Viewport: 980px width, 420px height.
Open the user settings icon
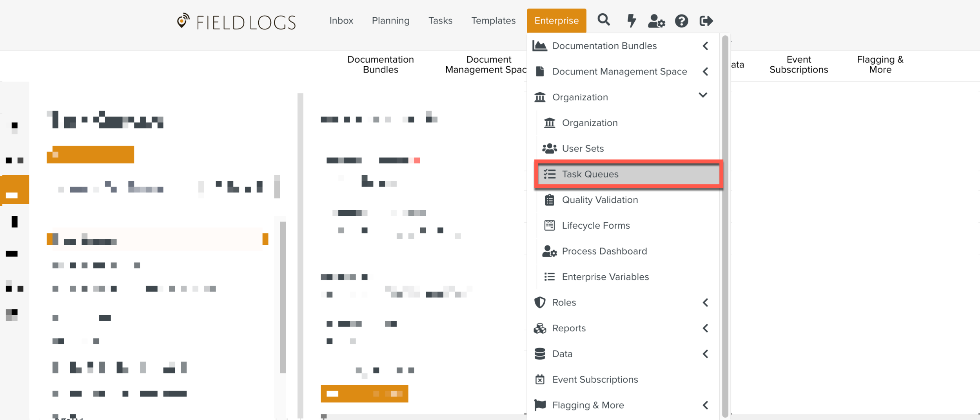[656, 21]
